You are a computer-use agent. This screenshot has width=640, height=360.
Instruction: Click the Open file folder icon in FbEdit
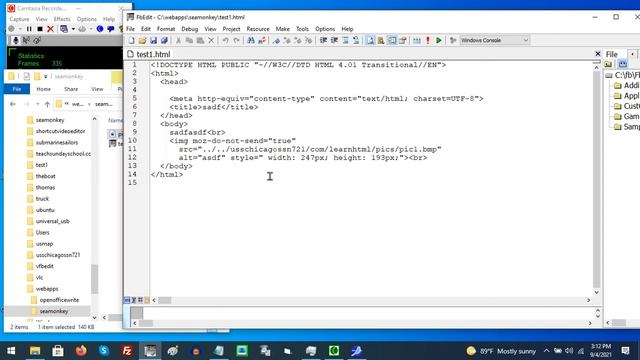tap(142, 40)
